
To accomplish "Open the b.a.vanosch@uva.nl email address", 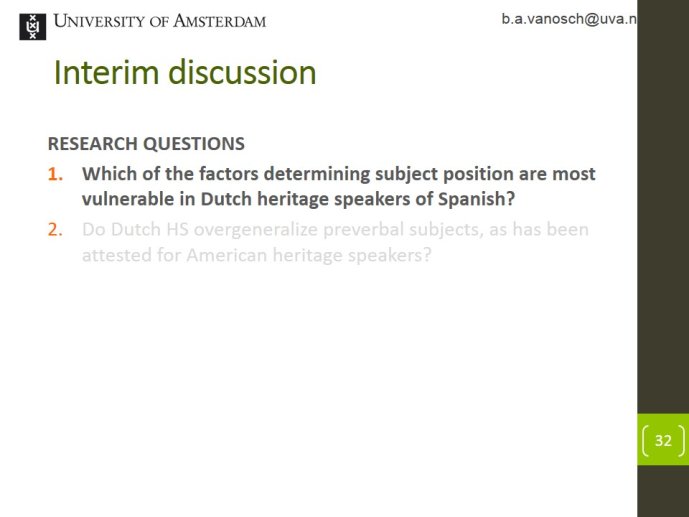I will click(569, 19).
